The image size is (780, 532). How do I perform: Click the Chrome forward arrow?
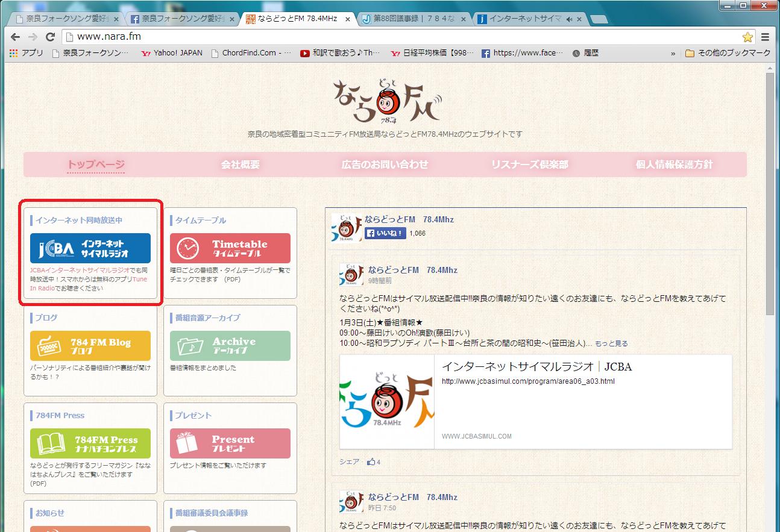coord(32,37)
